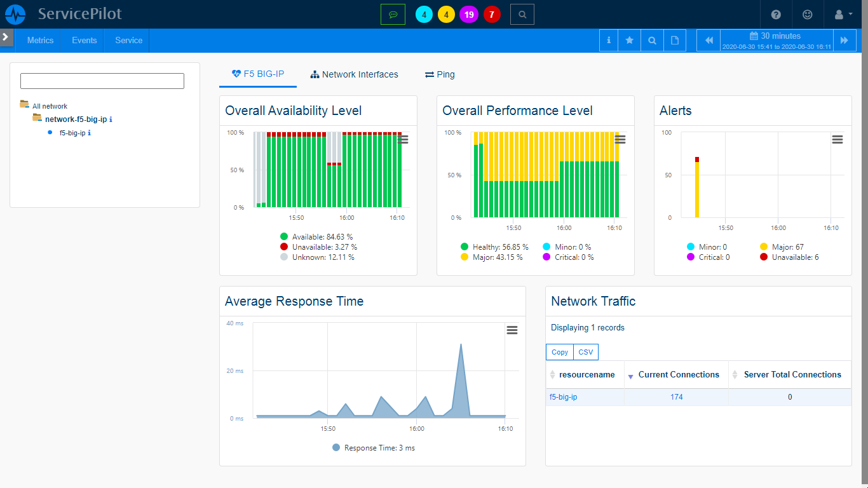Export Network Traffic table with CSV button
This screenshot has width=868, height=488.
(x=585, y=352)
